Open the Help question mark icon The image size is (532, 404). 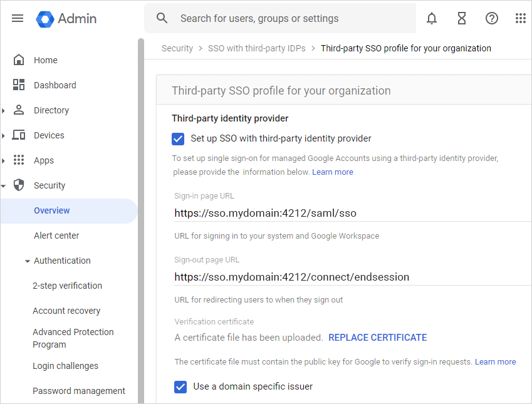pos(492,18)
